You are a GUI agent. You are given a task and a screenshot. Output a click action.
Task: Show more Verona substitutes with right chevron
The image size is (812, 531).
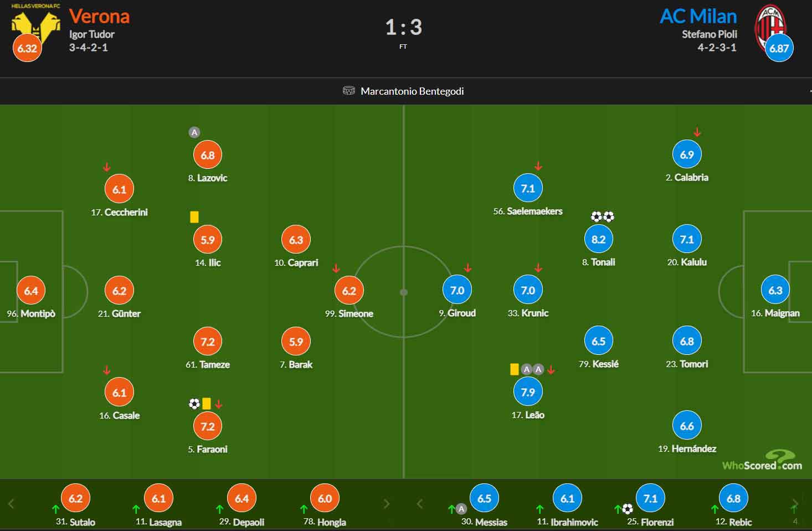tap(387, 504)
